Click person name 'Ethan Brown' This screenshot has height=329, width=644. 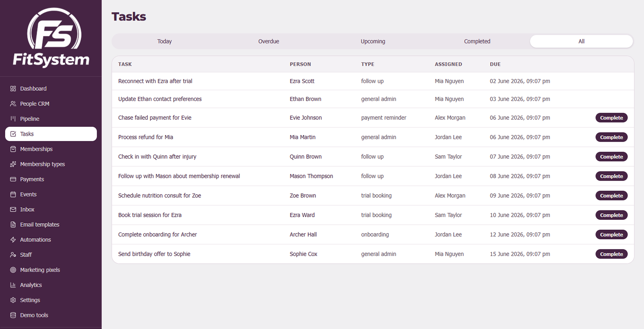[x=306, y=99]
